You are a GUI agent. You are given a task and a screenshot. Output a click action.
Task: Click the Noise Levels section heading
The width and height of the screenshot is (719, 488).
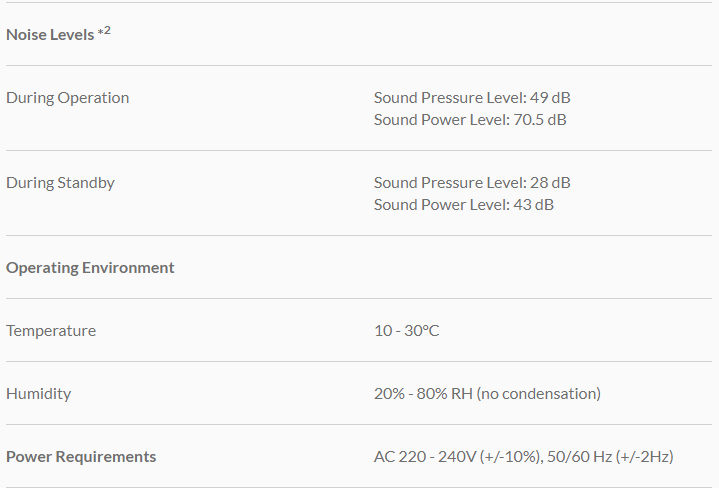50,34
